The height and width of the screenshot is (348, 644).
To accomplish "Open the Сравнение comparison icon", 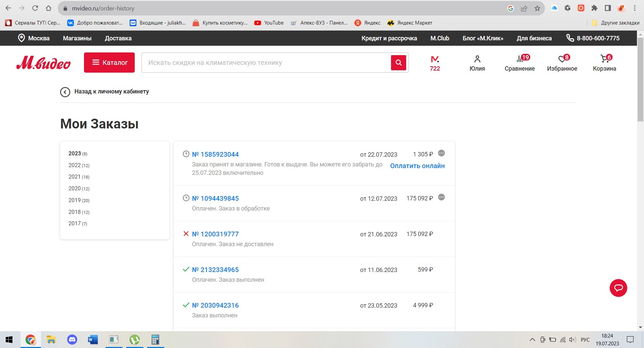I will coord(519,63).
